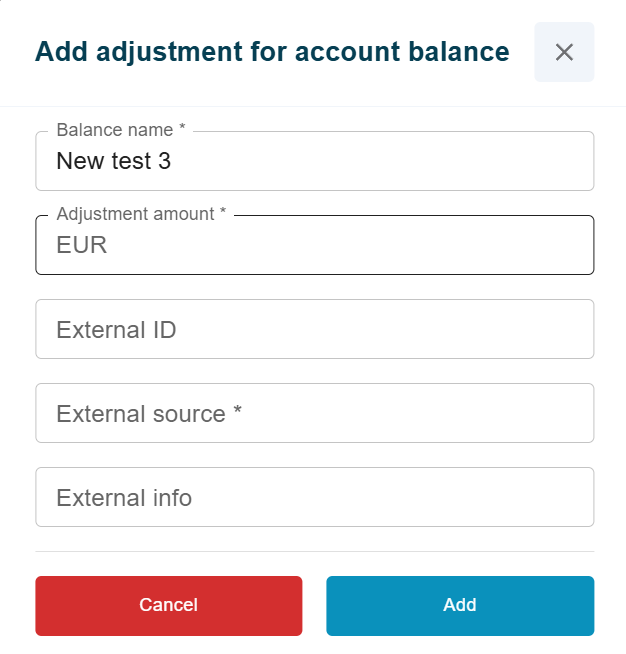Image resolution: width=626 pixels, height=654 pixels.
Task: Click the "Adjustment amount *" floating label
Action: click(141, 214)
